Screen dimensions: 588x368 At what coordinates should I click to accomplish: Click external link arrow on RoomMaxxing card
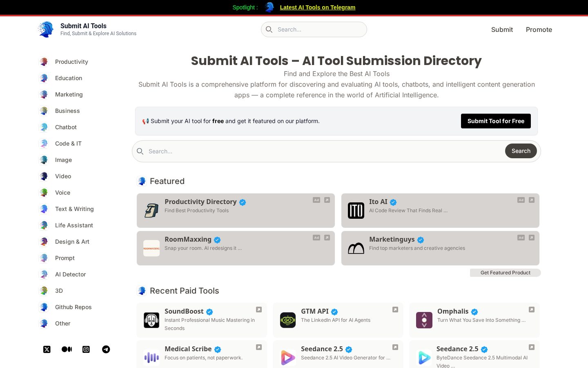[x=327, y=238]
